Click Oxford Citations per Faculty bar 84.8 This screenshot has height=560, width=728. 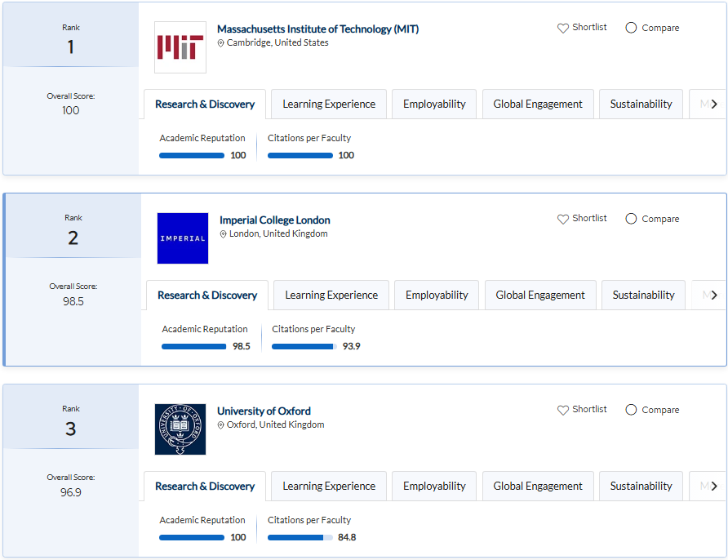point(300,538)
